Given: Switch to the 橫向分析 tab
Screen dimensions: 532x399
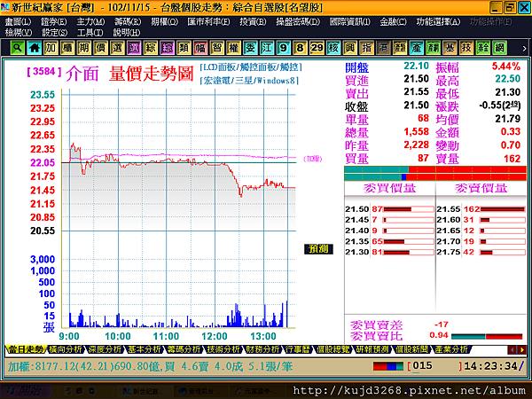Looking at the screenshot, I should click(65, 349).
